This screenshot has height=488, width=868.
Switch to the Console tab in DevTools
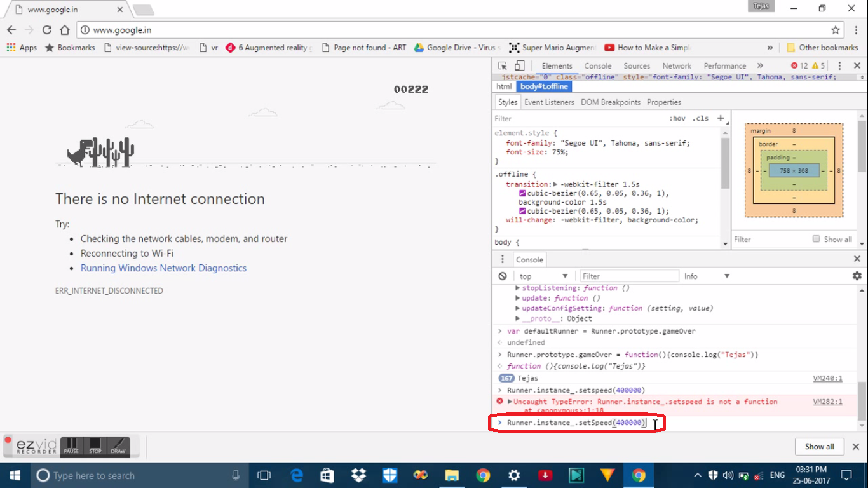tap(598, 65)
